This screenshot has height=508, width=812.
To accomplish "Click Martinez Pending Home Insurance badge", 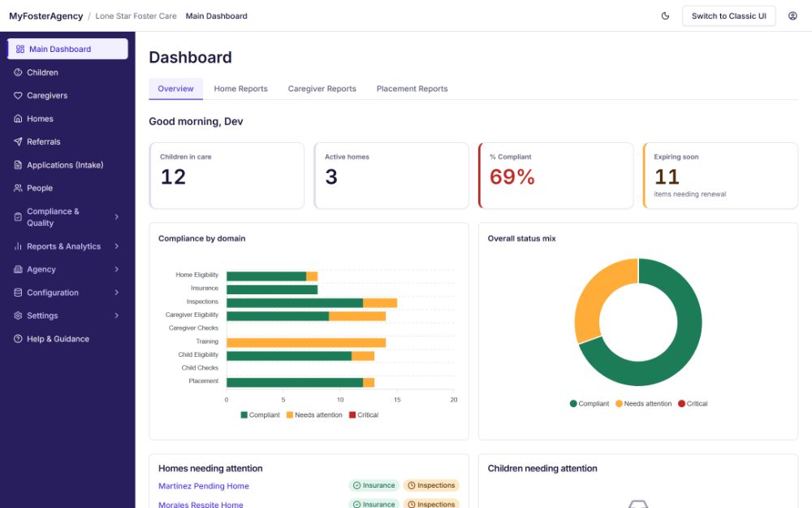I will coord(374,486).
